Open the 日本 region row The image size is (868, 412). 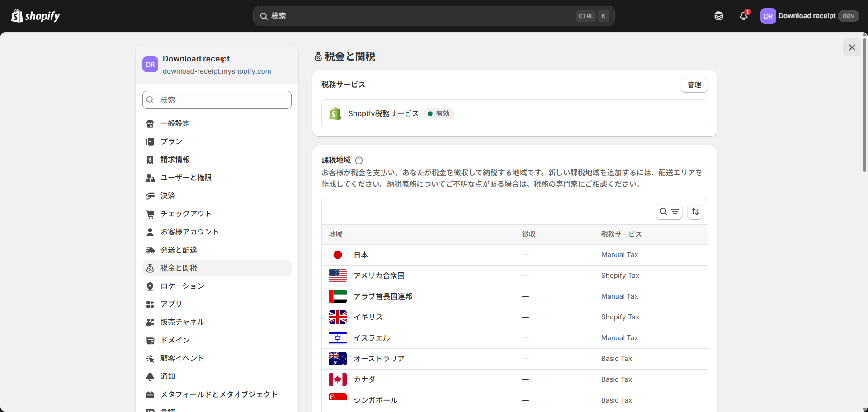point(514,255)
